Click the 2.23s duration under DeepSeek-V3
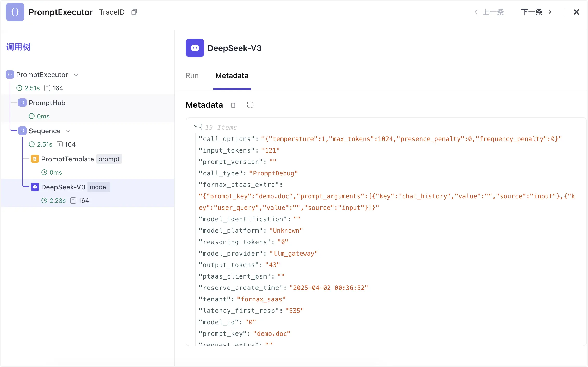588x367 pixels. click(58, 201)
